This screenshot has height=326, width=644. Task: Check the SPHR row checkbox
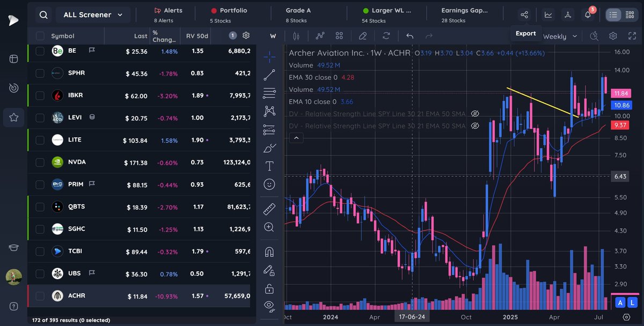coord(40,73)
